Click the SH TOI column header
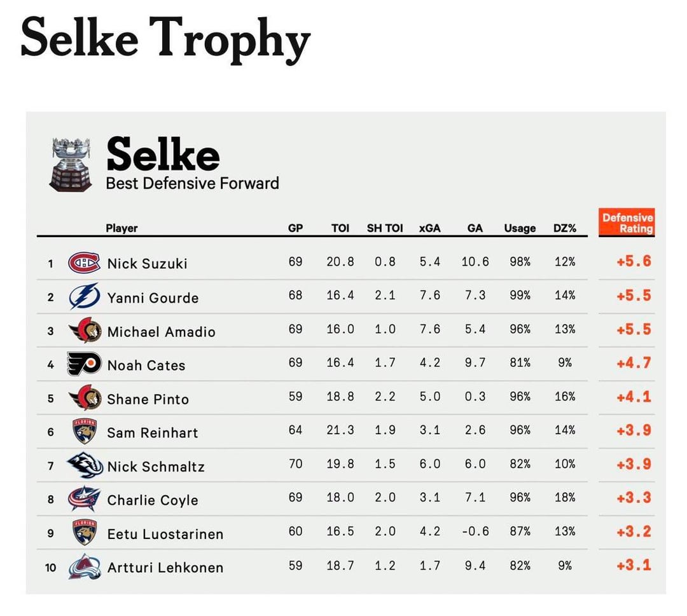 385,228
